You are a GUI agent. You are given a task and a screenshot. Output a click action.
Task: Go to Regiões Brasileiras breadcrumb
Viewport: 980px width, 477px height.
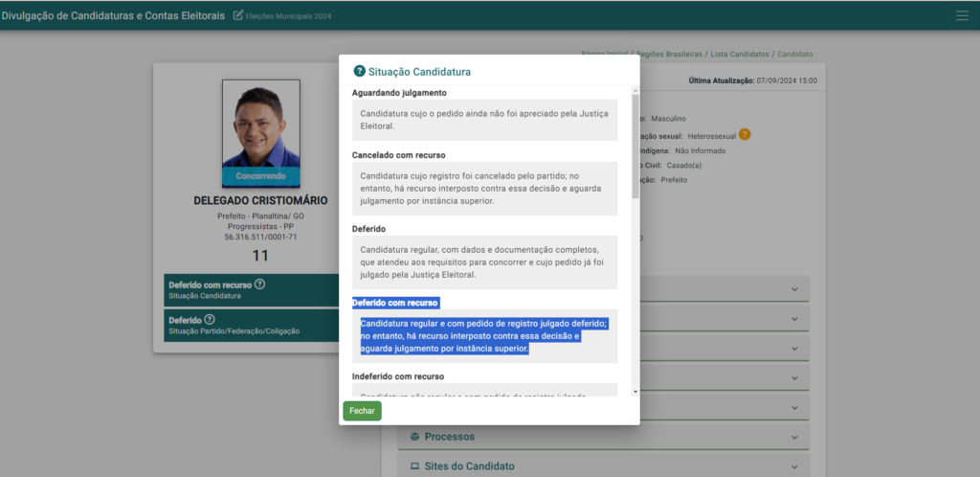[x=667, y=55]
